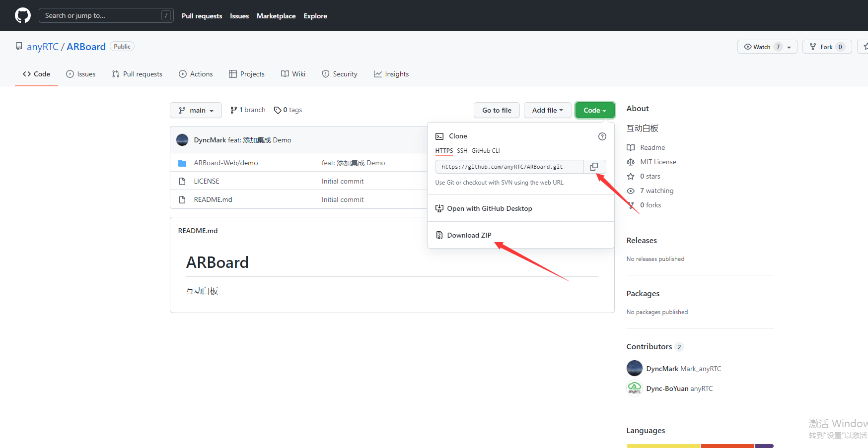Click Issues in top navigation bar
Screen dimensions: 868x448
239,16
